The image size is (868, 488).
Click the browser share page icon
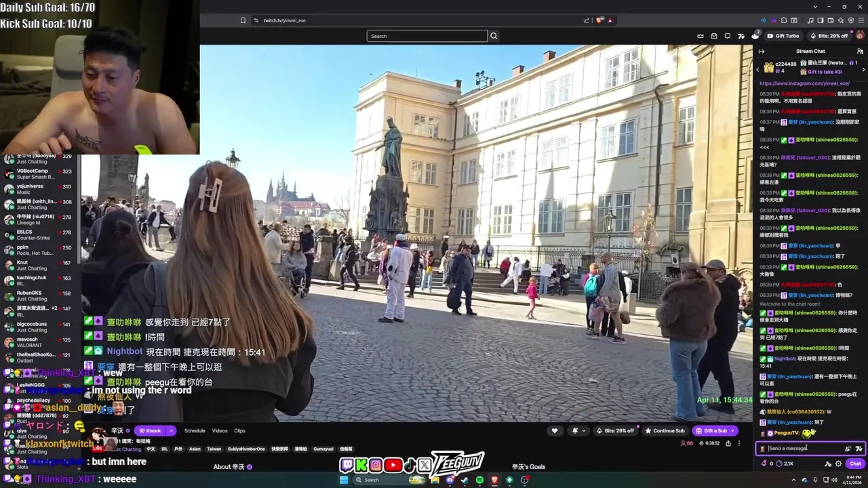coord(587,20)
